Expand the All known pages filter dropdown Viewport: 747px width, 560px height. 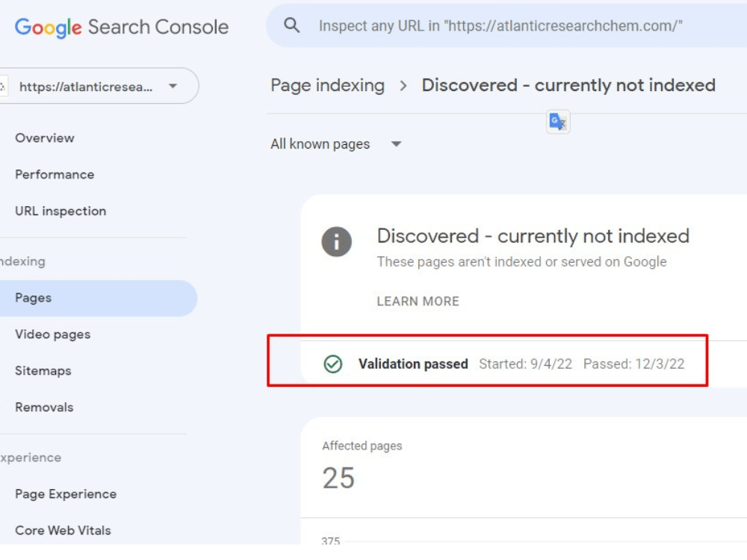[336, 144]
